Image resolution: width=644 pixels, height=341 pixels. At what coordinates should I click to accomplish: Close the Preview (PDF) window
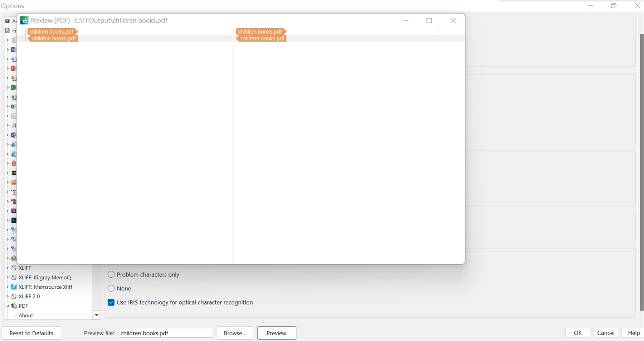pyautogui.click(x=453, y=20)
